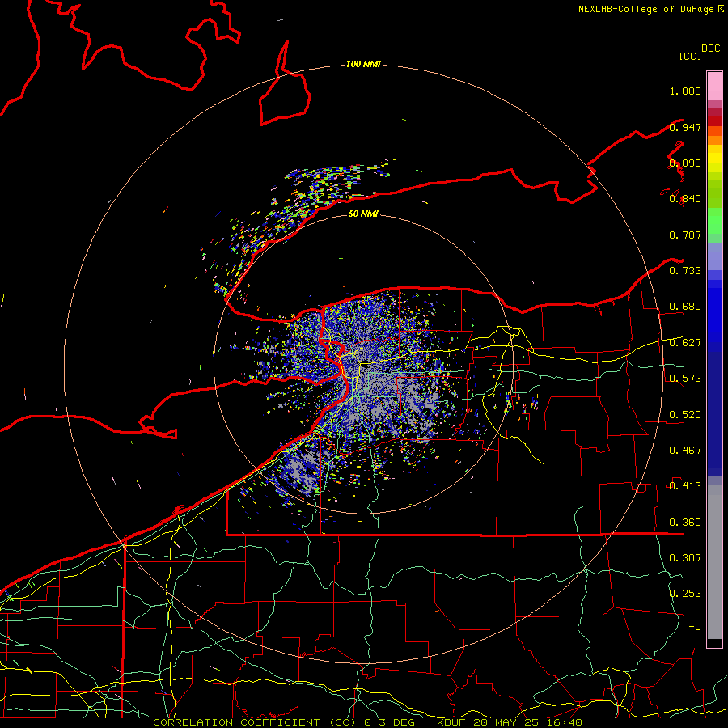Click the 0.307 scale value
Viewport: 728px width, 728px height.
pos(685,558)
